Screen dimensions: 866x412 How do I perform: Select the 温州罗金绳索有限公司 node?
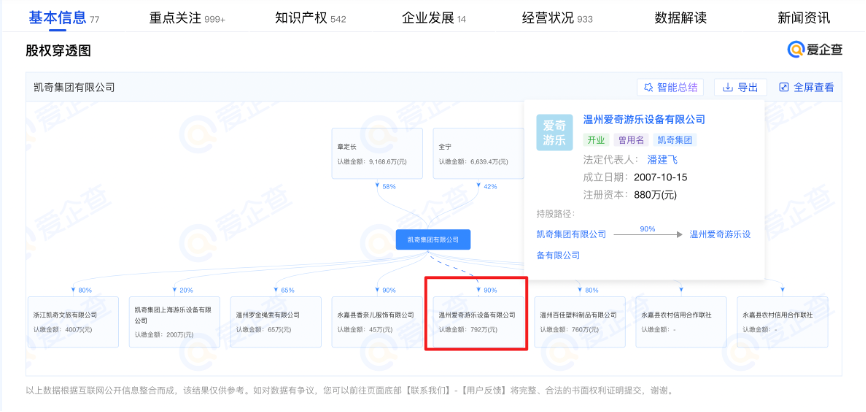276,322
